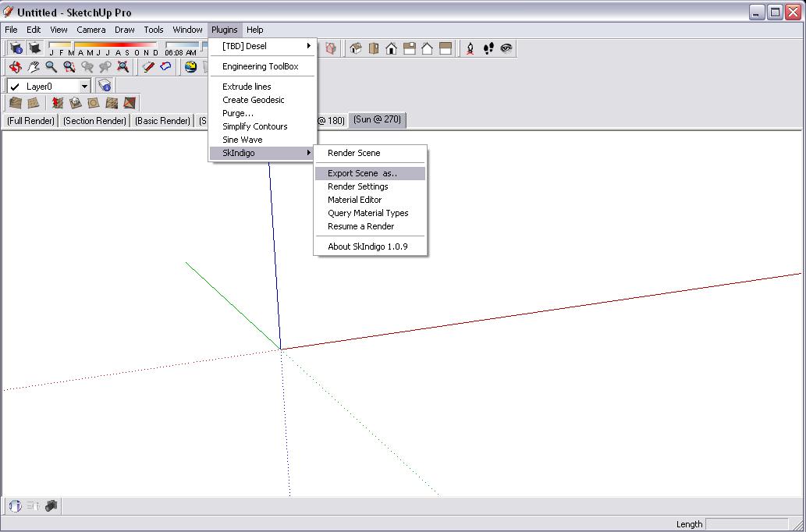Go to the Previous view
This screenshot has width=806, height=532.
tap(87, 66)
